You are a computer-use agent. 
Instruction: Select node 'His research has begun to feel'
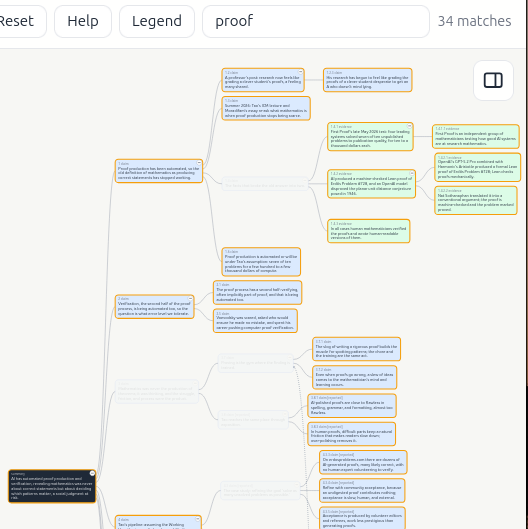(x=367, y=80)
